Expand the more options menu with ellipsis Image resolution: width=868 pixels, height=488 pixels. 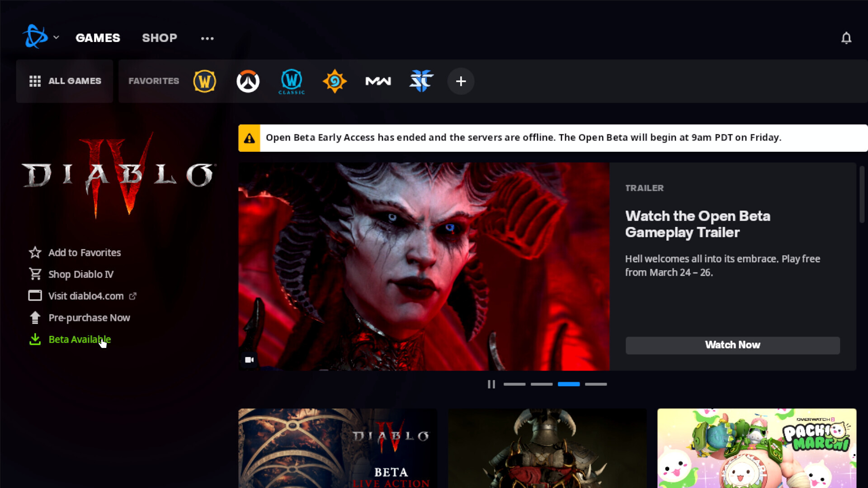pos(207,38)
